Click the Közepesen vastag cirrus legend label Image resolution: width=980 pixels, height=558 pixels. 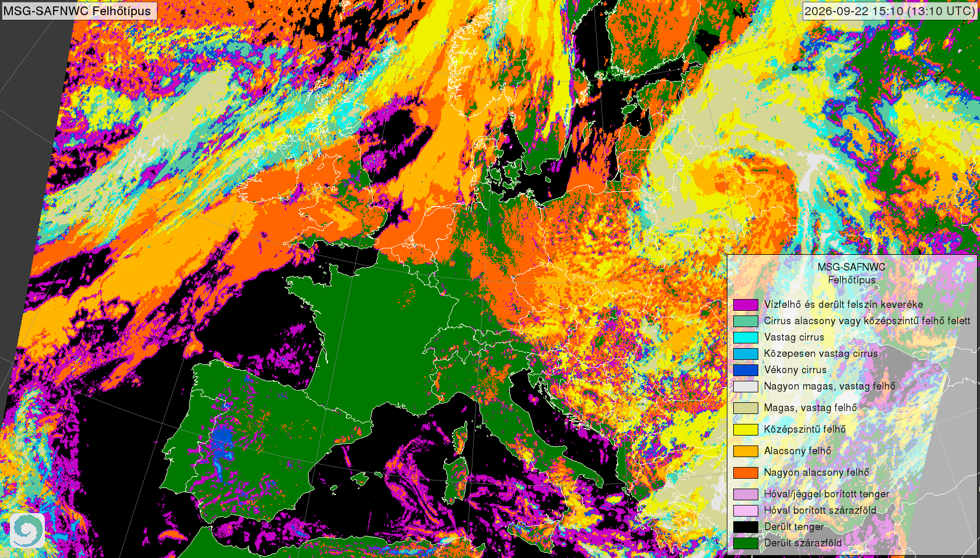click(821, 353)
